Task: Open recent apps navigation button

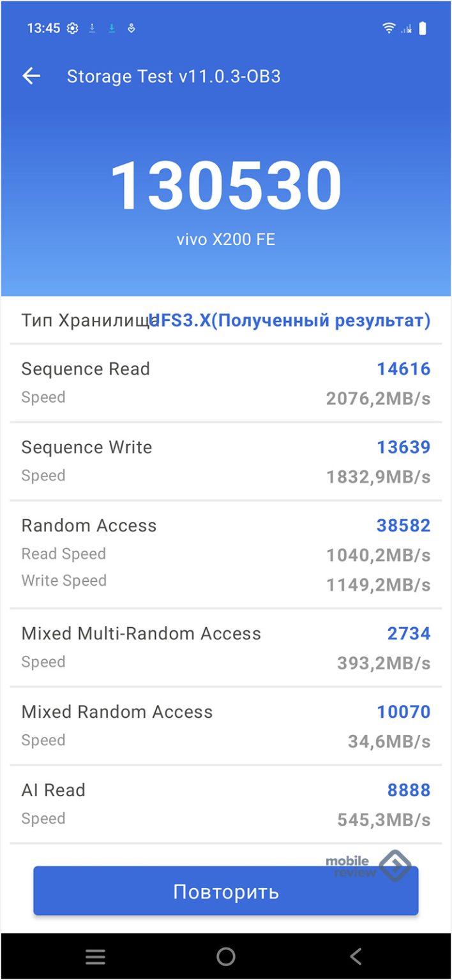Action: [x=96, y=956]
